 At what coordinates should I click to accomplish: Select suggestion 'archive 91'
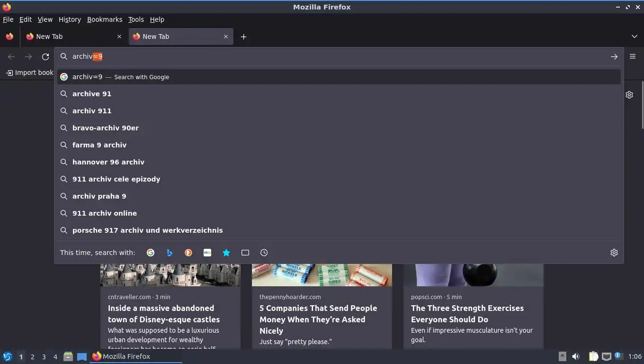tap(339, 94)
